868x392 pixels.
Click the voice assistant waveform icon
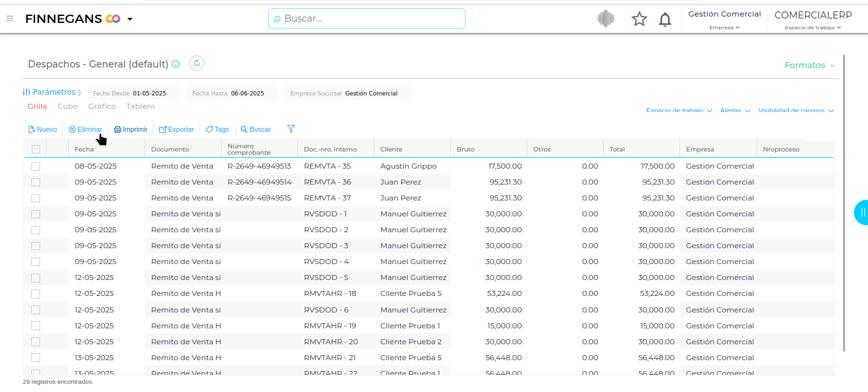pos(606,19)
